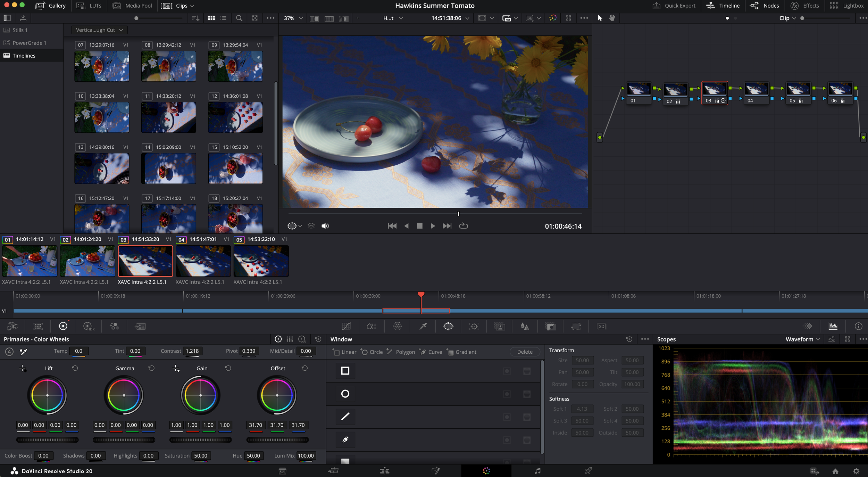Open the Qualifier eyedropper palette
Viewport: 868px width, 477px height.
point(423,326)
